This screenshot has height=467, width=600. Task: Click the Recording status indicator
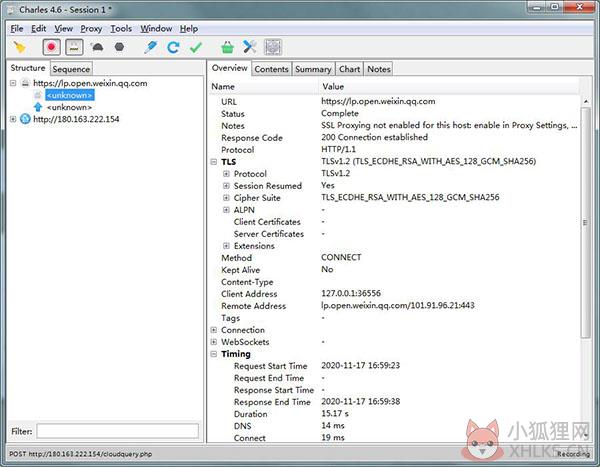coord(573,454)
